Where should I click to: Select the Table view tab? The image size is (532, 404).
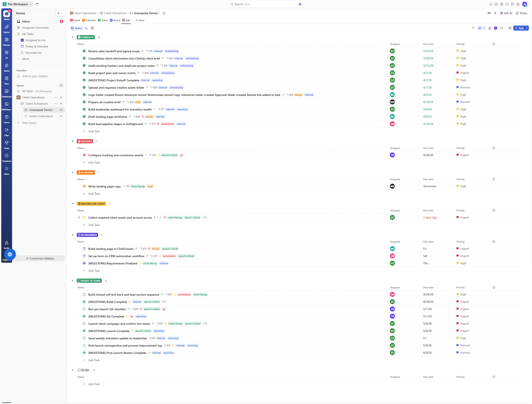103,20
